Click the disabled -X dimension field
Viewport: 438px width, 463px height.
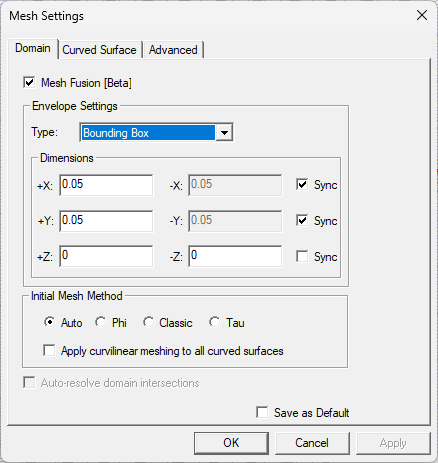(235, 185)
